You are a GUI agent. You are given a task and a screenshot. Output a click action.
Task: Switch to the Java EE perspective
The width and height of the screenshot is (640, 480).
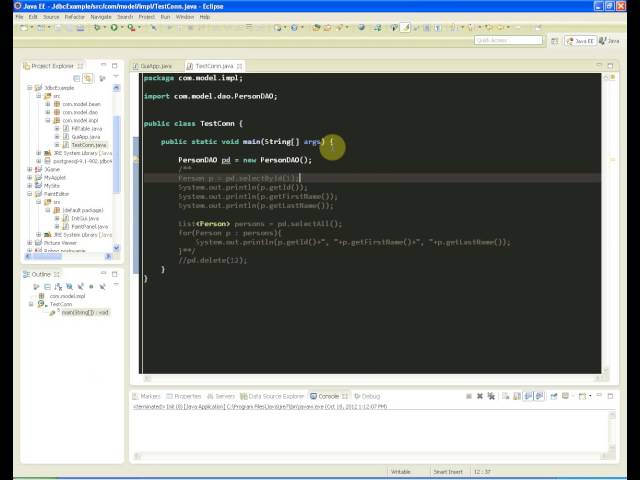point(580,41)
